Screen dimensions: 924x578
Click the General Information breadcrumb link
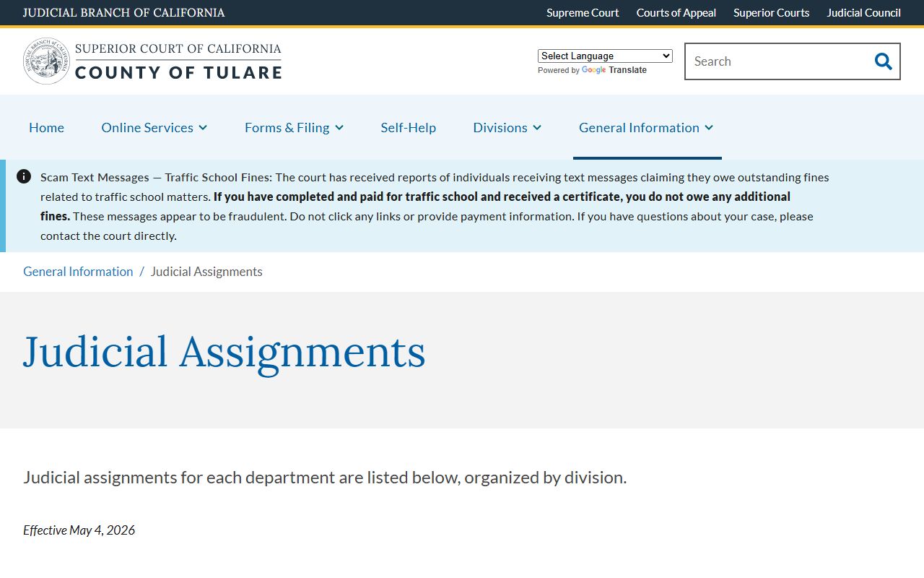pos(78,272)
